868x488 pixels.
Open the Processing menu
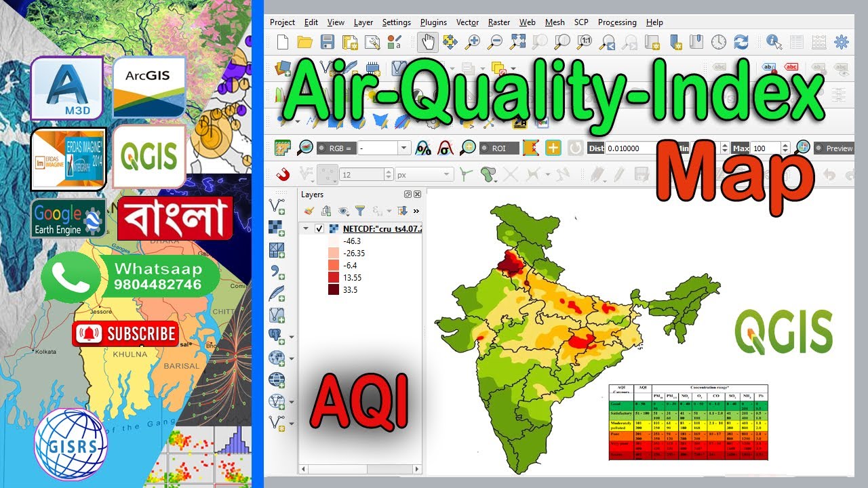(x=617, y=22)
